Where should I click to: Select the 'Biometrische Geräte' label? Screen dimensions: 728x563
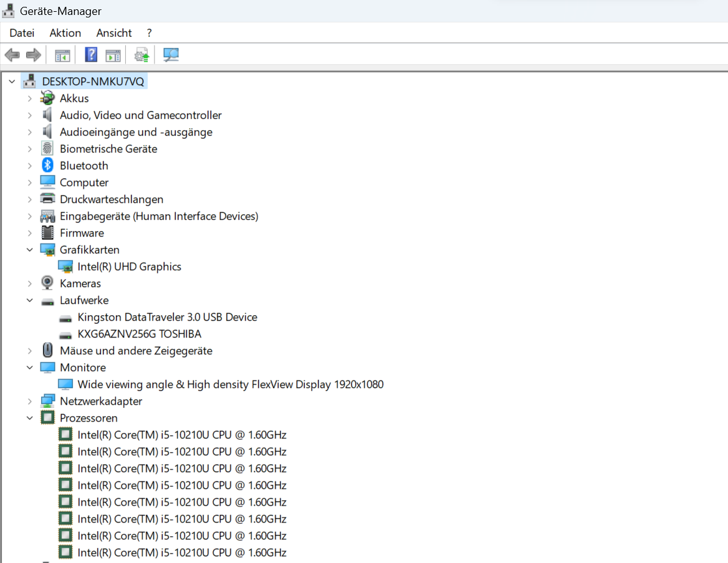coord(108,149)
